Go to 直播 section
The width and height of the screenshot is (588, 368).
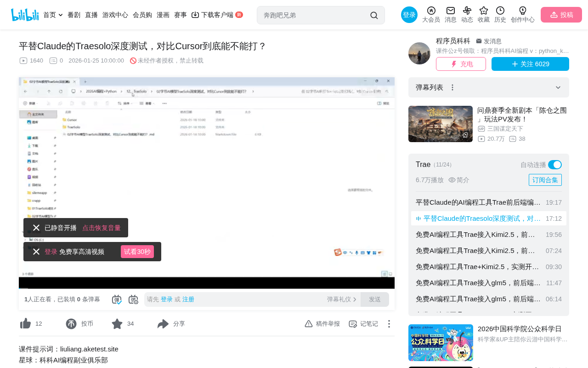click(x=91, y=15)
